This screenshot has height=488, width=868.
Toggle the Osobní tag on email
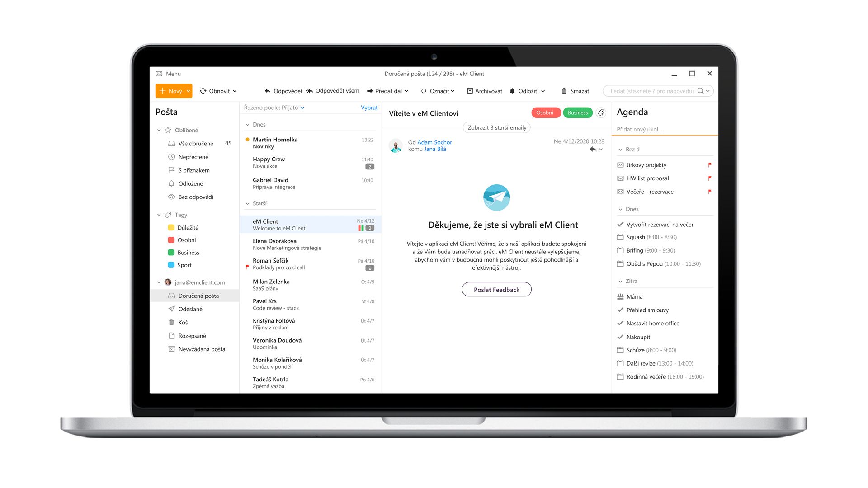tap(544, 113)
